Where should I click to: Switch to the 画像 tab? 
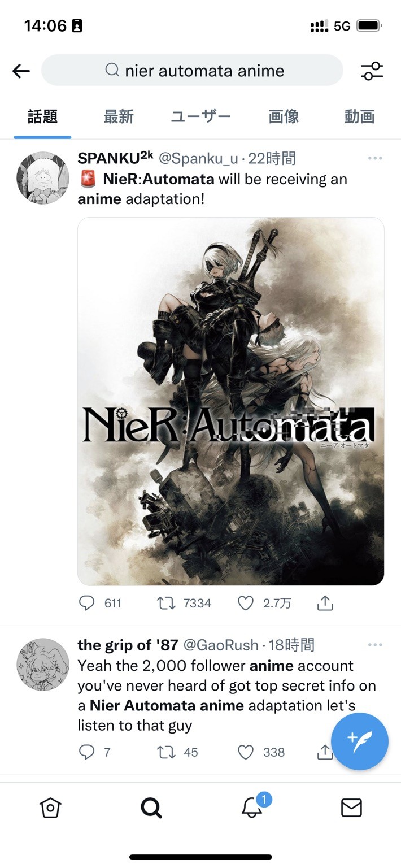[284, 117]
